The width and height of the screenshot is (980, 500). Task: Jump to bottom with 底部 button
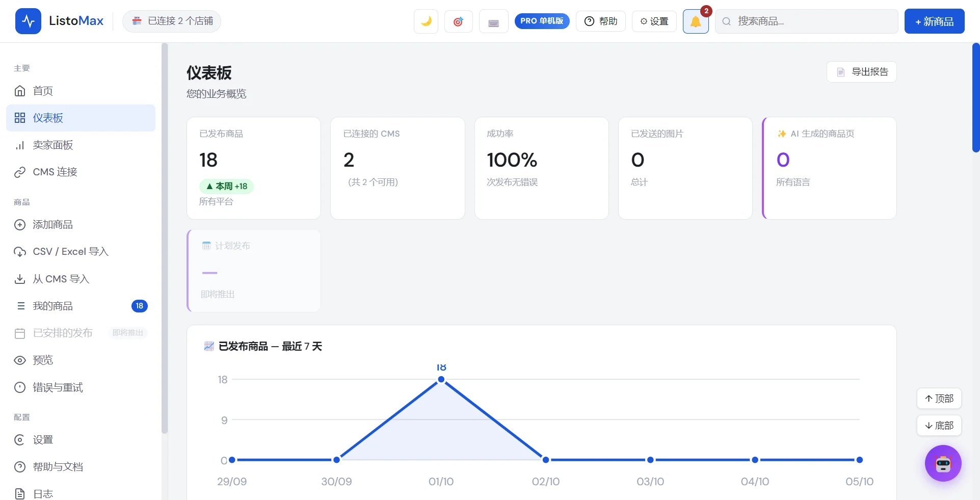pos(939,426)
